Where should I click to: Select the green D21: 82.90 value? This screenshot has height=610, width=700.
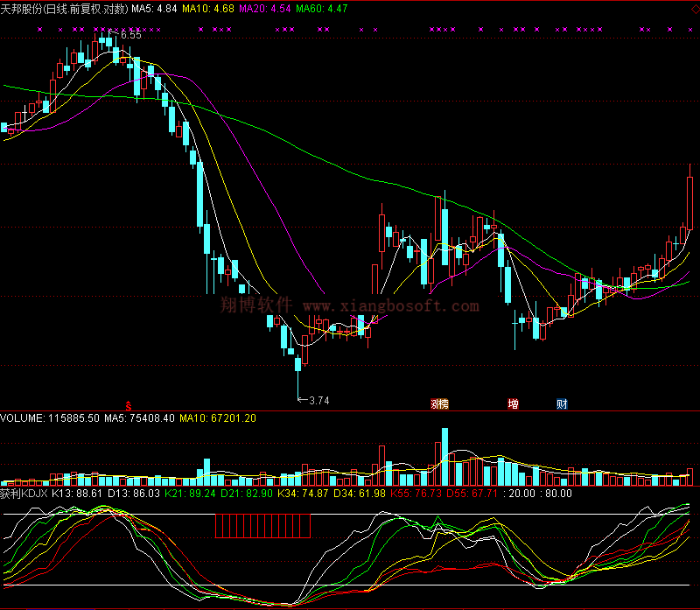247,494
